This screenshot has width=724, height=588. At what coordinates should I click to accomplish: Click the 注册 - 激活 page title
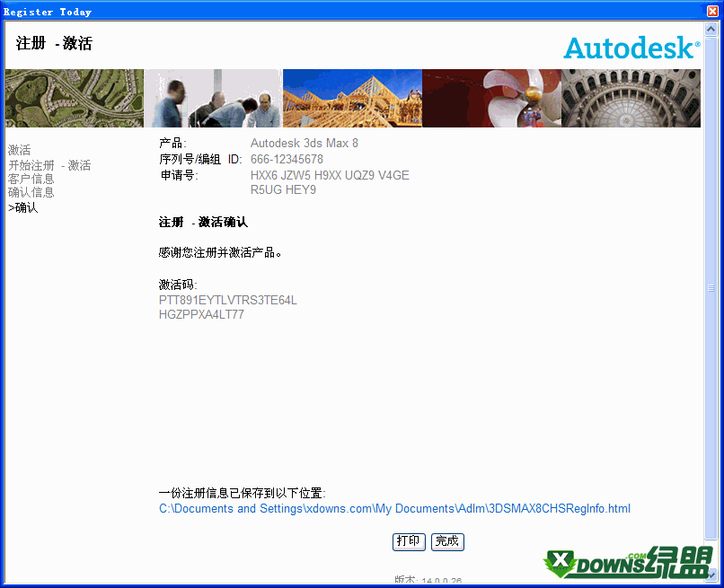point(54,43)
